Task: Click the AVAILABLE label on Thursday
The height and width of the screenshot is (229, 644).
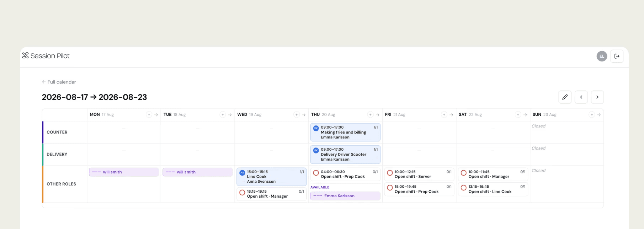Action: coord(320,187)
